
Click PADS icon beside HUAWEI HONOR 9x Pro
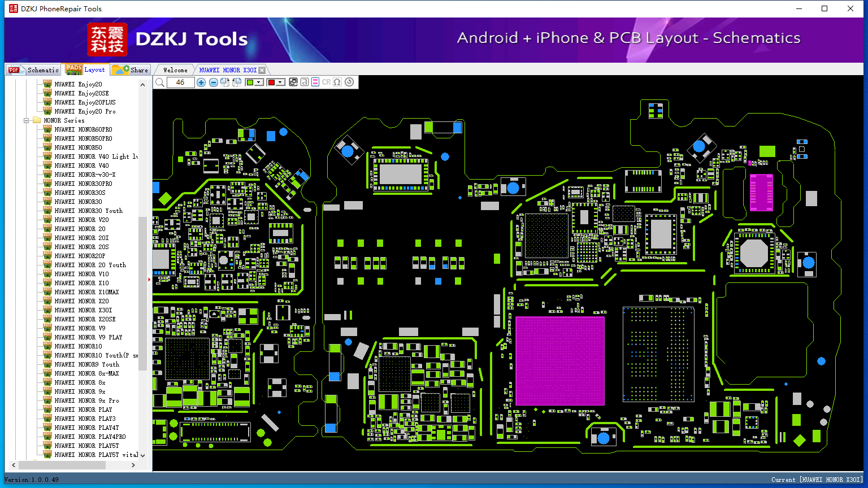pos(47,400)
